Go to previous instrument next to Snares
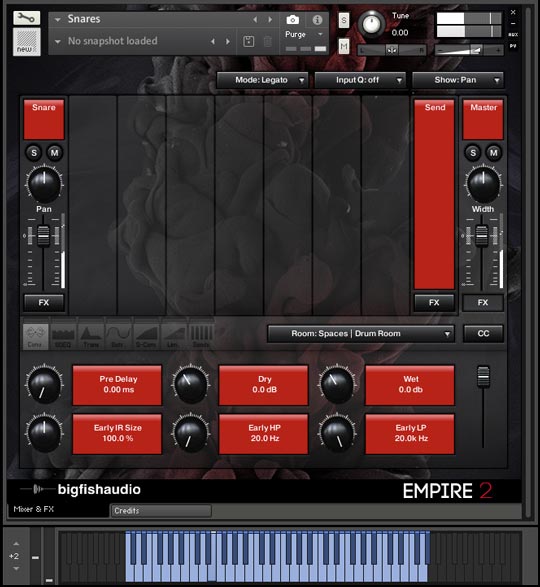540x587 pixels. 255,19
